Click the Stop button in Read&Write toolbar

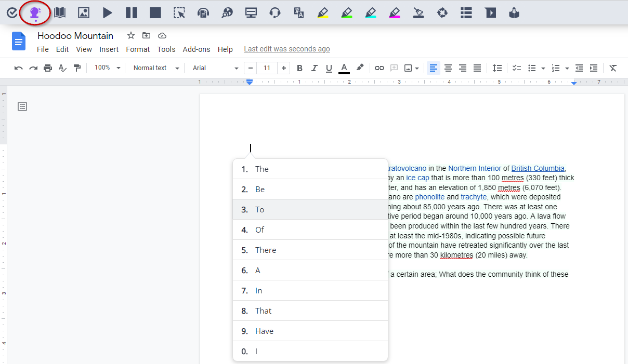coord(155,13)
